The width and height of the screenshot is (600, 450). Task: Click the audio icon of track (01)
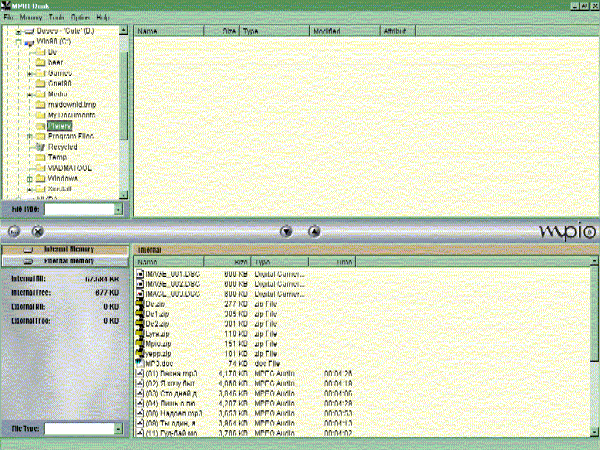[140, 373]
